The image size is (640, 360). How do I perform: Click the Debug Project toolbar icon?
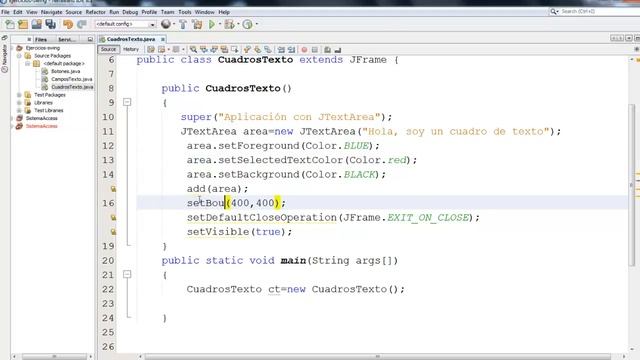click(229, 24)
